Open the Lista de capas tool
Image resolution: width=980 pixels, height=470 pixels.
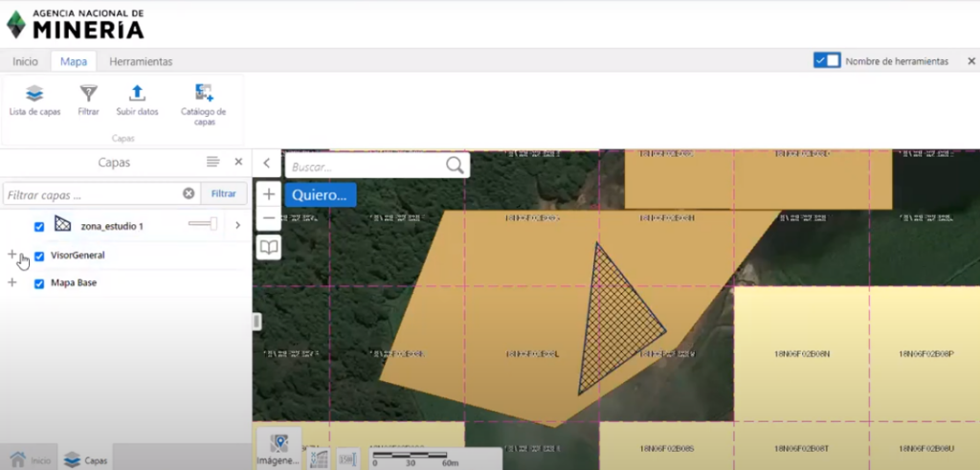34,101
